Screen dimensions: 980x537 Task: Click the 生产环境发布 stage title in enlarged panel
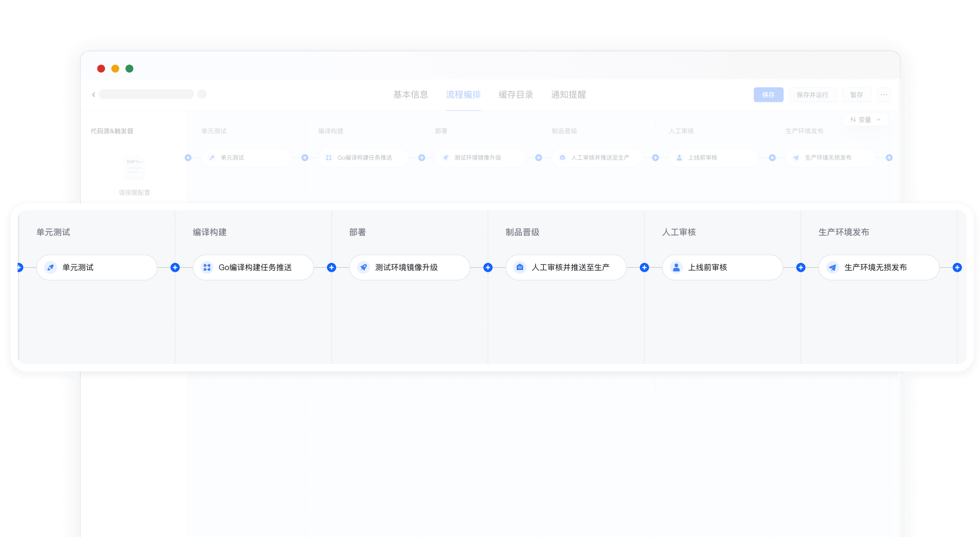(x=844, y=232)
